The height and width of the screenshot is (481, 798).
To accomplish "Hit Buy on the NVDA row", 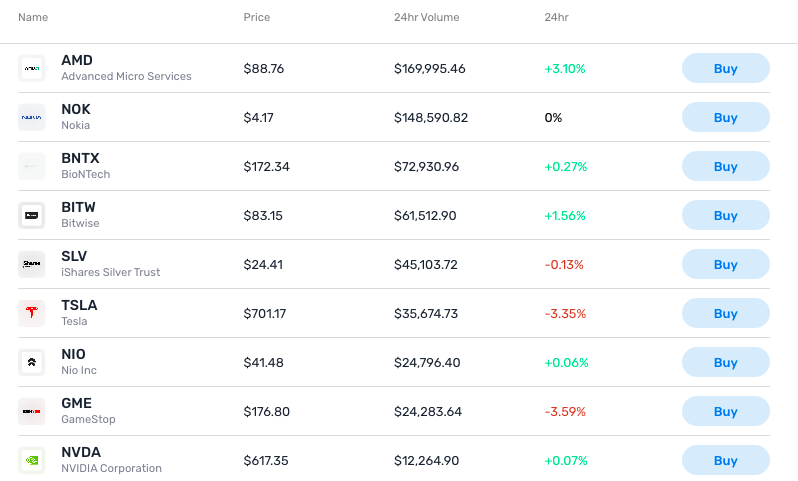I will [x=725, y=460].
